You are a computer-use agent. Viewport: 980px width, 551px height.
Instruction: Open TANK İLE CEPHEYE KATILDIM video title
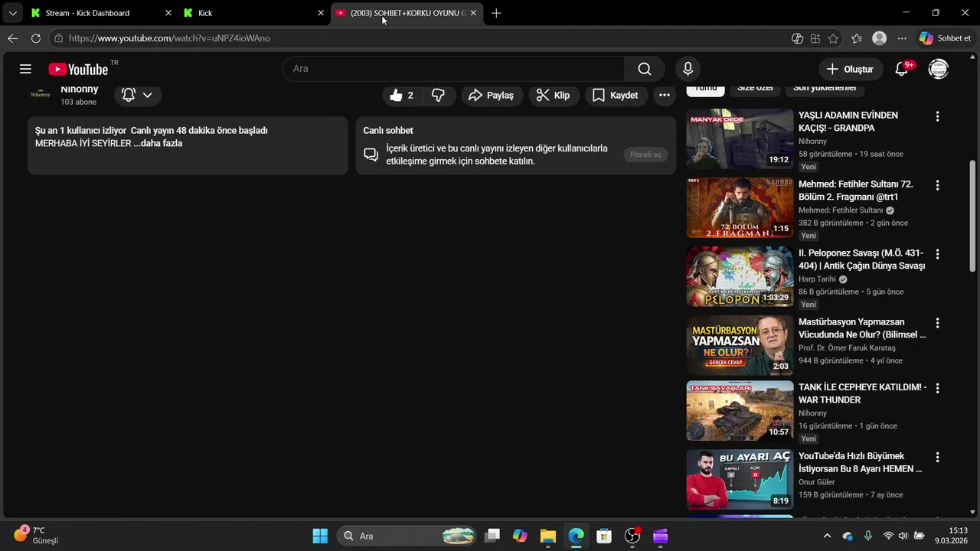point(862,393)
